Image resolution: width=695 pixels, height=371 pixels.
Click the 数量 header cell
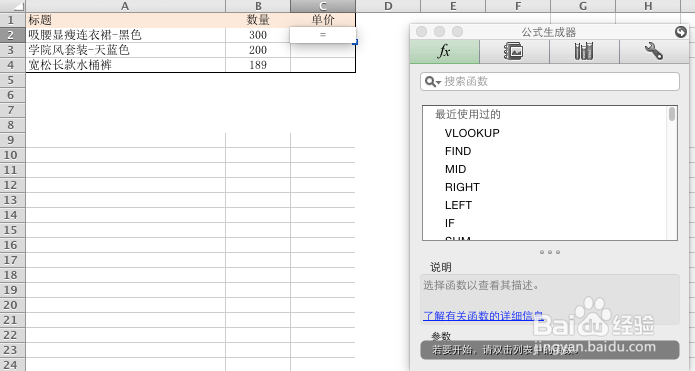pyautogui.click(x=258, y=20)
